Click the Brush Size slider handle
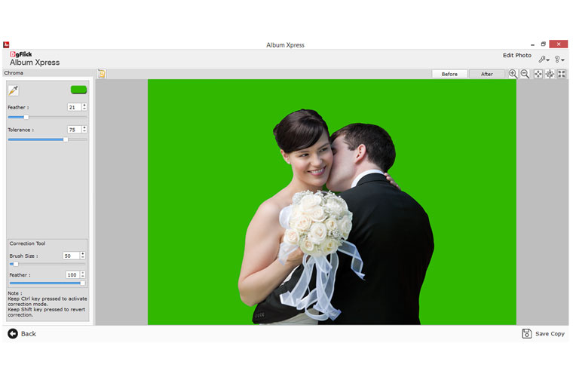 click(x=16, y=264)
